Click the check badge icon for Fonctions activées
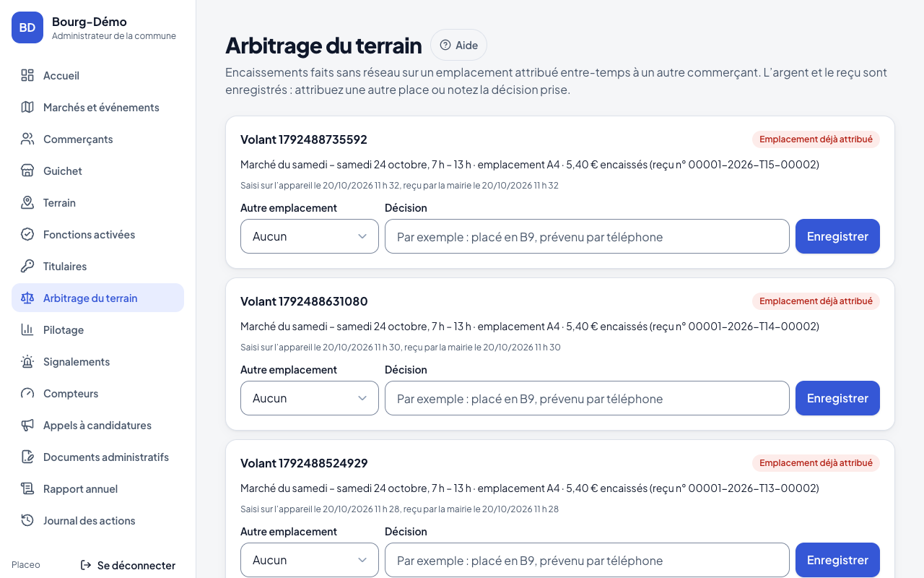 point(27,234)
